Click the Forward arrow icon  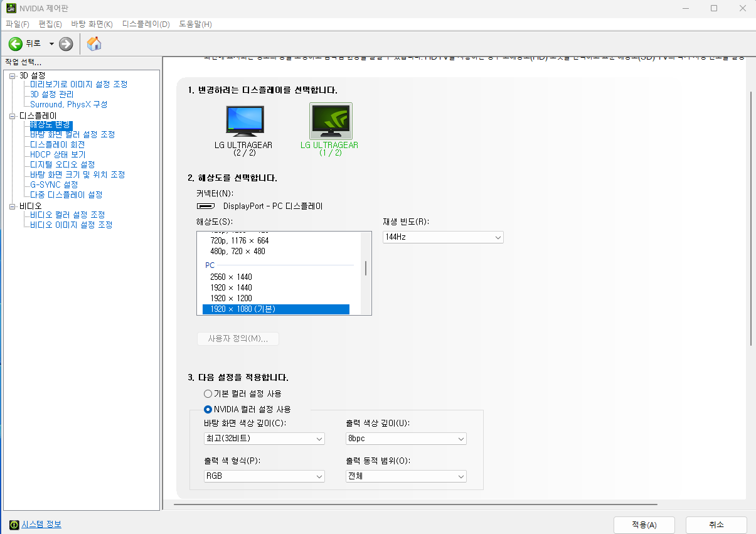coord(66,43)
